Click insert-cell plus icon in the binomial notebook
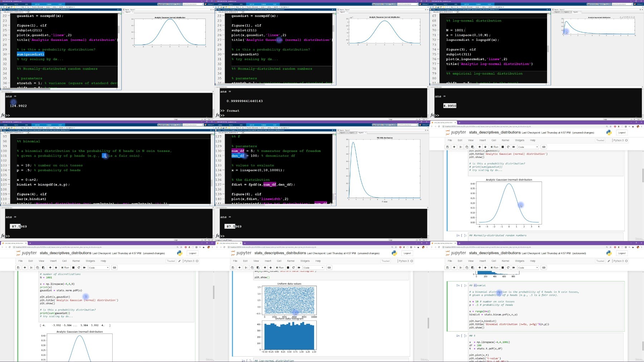 [x=454, y=267]
